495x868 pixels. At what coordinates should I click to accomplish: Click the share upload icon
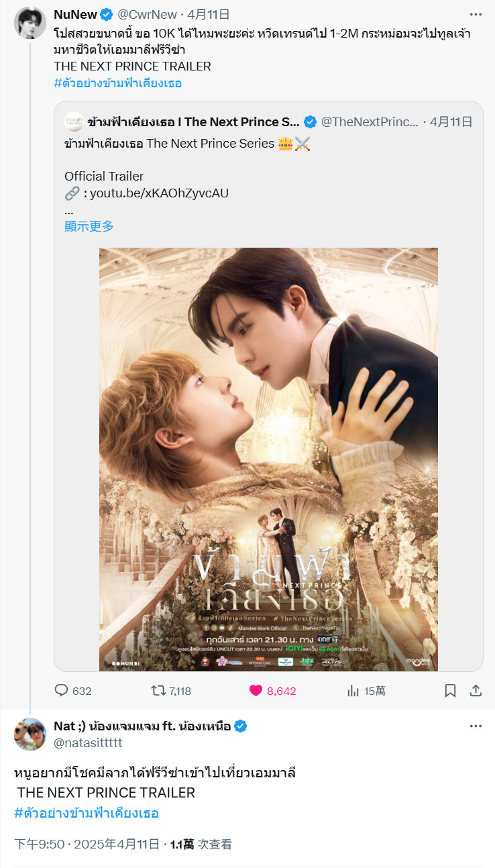coord(476,691)
